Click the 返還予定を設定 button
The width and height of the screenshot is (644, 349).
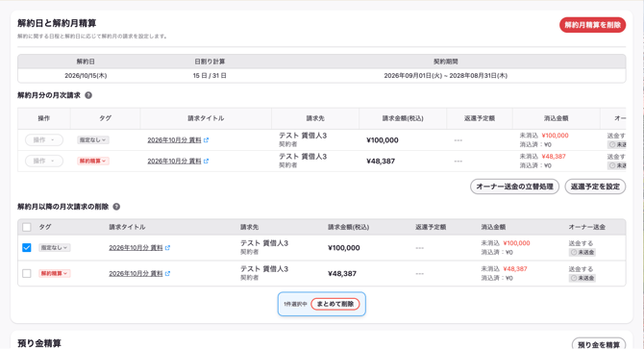595,187
